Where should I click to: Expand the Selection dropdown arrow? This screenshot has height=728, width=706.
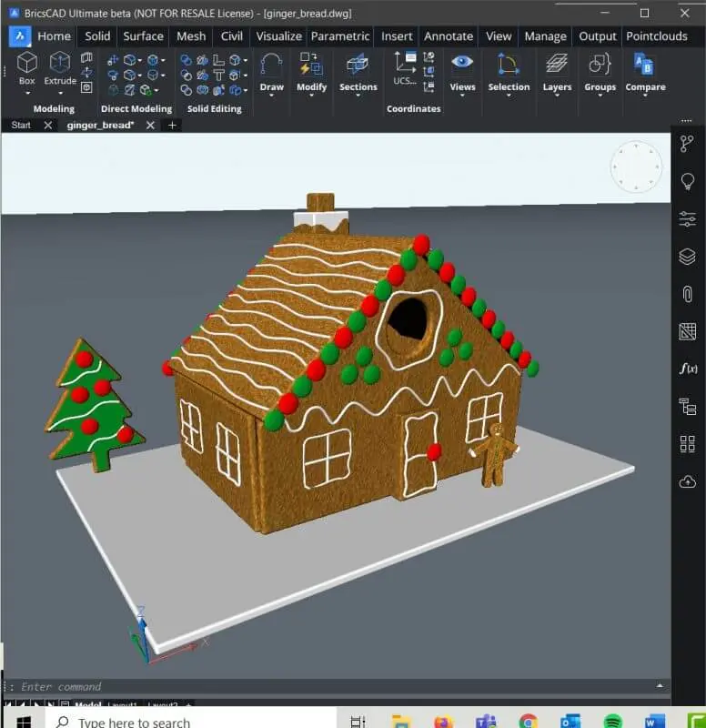(509, 96)
